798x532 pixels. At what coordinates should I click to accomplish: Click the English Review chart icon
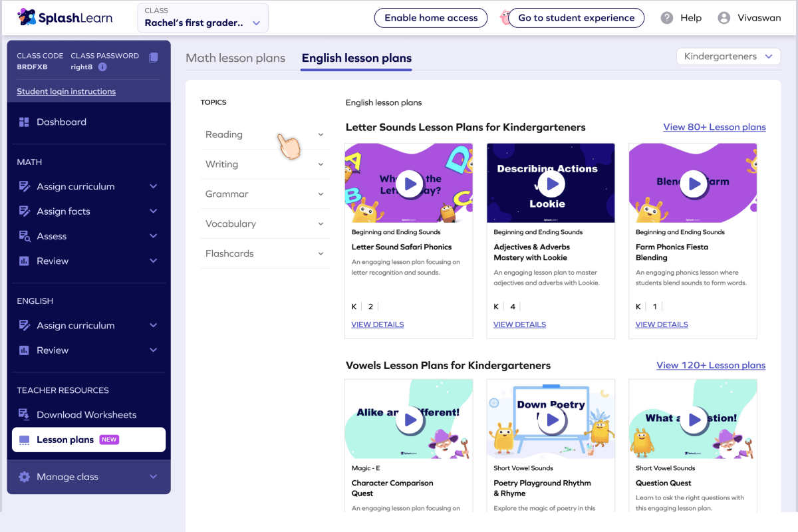click(25, 350)
